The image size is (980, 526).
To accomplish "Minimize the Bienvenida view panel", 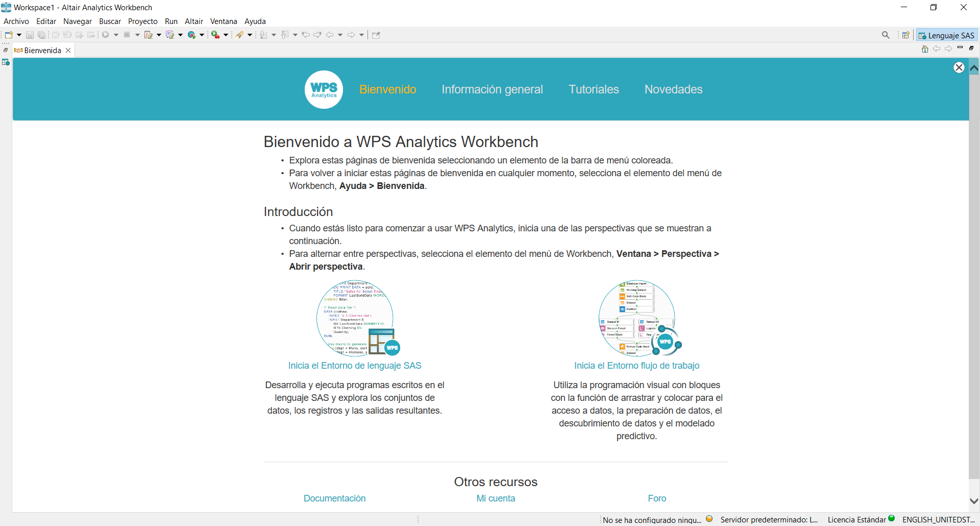I will [960, 47].
